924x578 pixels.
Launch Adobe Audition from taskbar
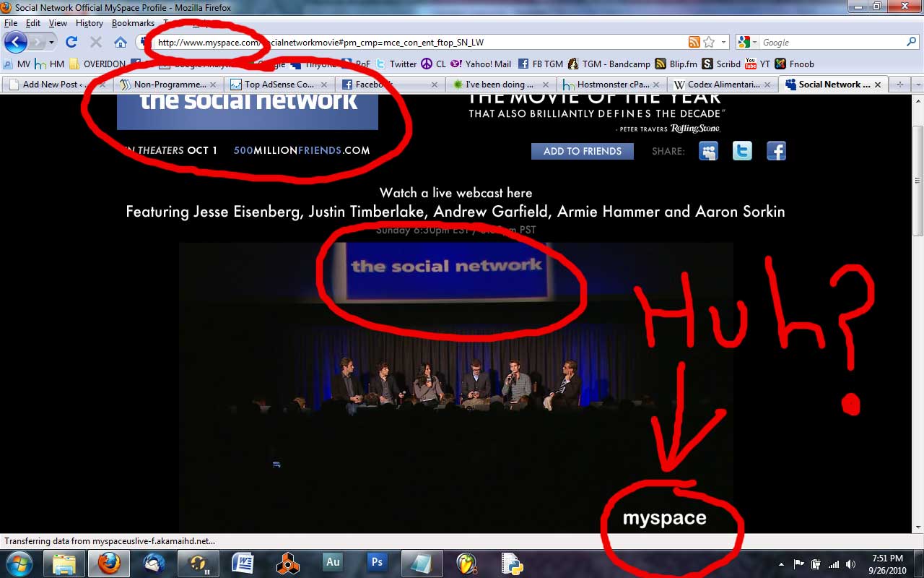click(x=333, y=562)
